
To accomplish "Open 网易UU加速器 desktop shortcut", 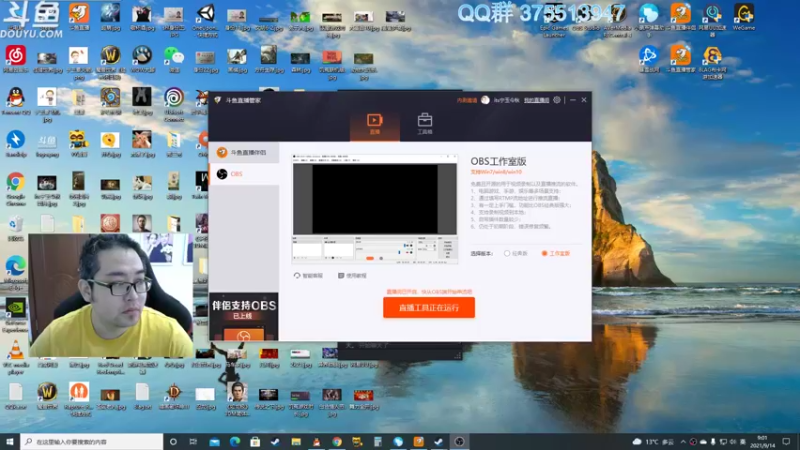I will click(x=712, y=20).
